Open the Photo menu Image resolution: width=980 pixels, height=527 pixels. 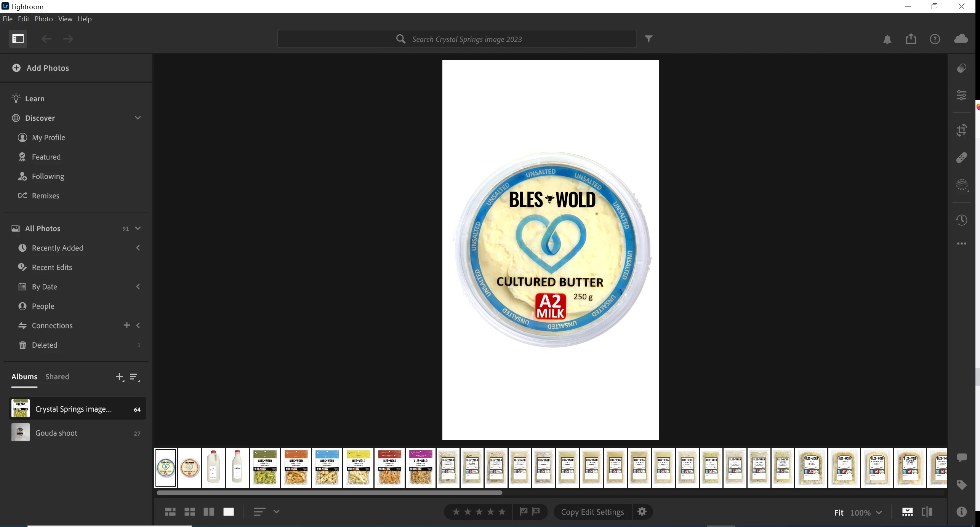tap(43, 19)
